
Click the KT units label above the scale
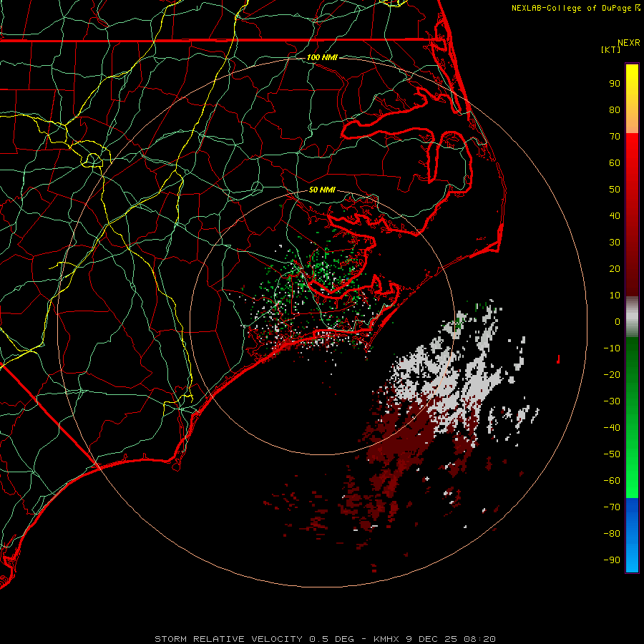(610, 49)
